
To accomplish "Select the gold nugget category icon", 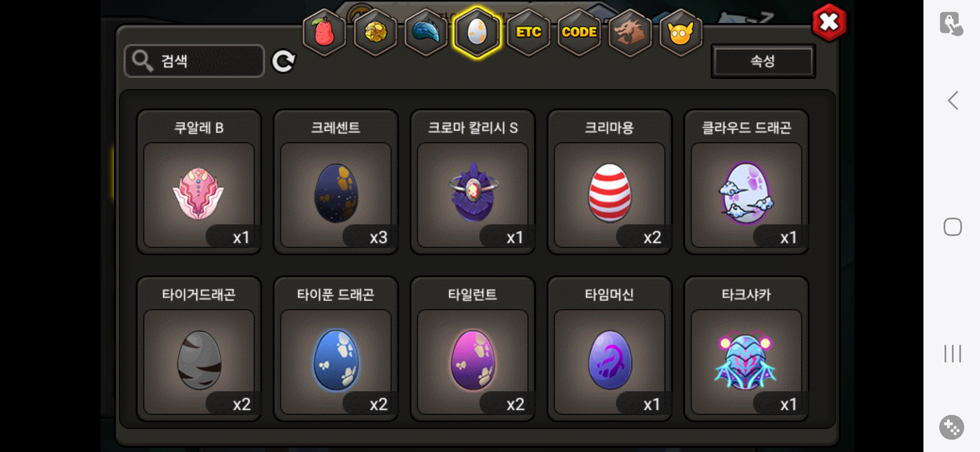I will point(375,32).
